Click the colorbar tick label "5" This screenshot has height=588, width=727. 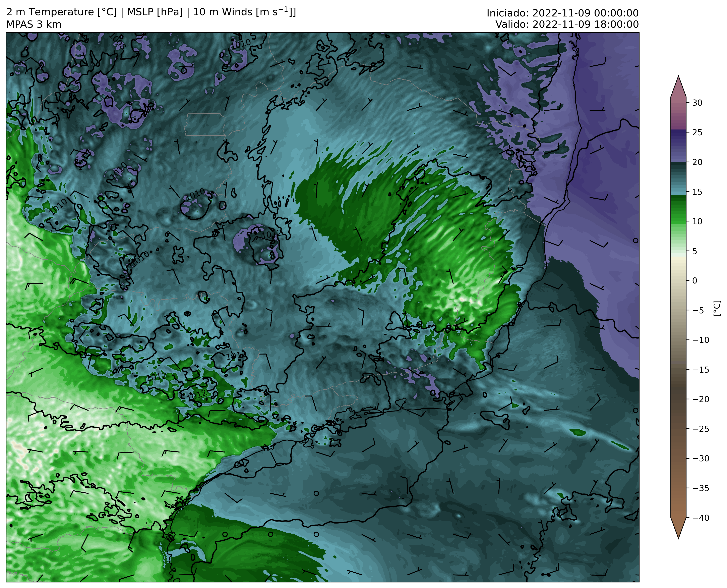pyautogui.click(x=694, y=251)
